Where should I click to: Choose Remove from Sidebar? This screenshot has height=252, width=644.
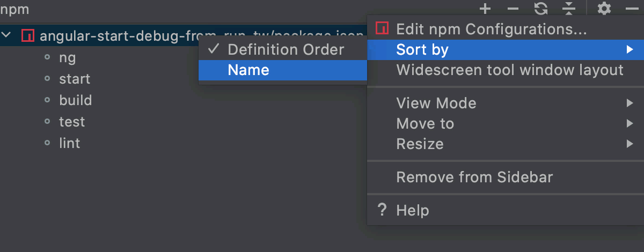click(x=505, y=177)
